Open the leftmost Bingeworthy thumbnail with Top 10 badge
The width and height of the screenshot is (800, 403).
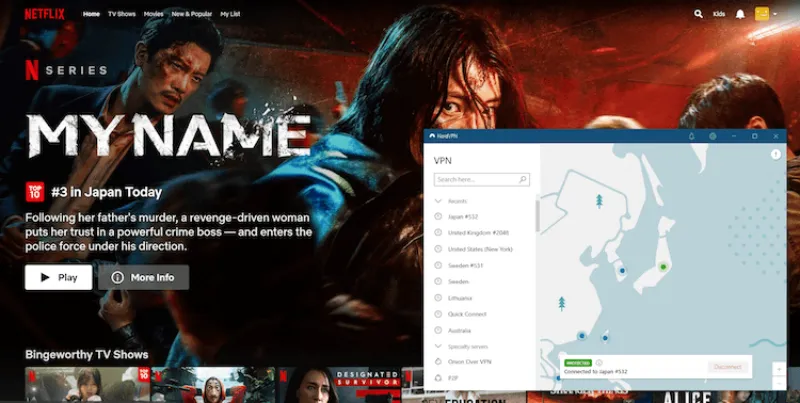point(87,384)
